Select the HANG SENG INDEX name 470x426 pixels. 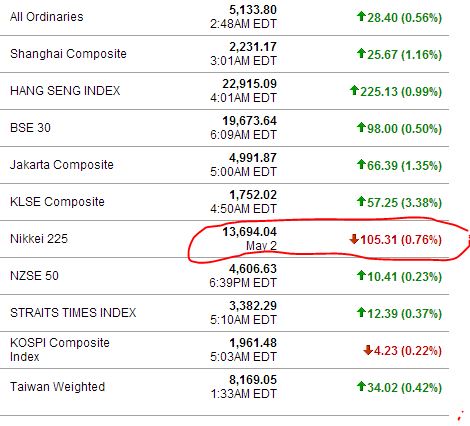point(65,91)
